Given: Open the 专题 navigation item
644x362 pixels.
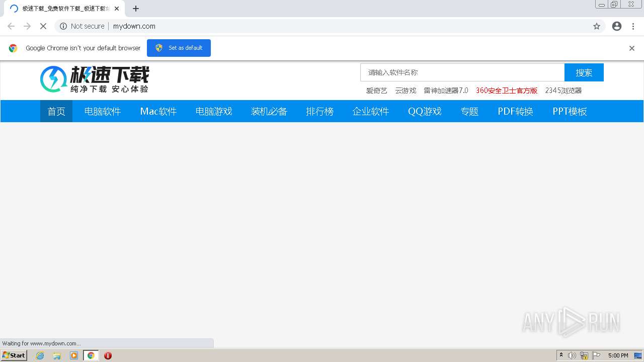Looking at the screenshot, I should 469,111.
